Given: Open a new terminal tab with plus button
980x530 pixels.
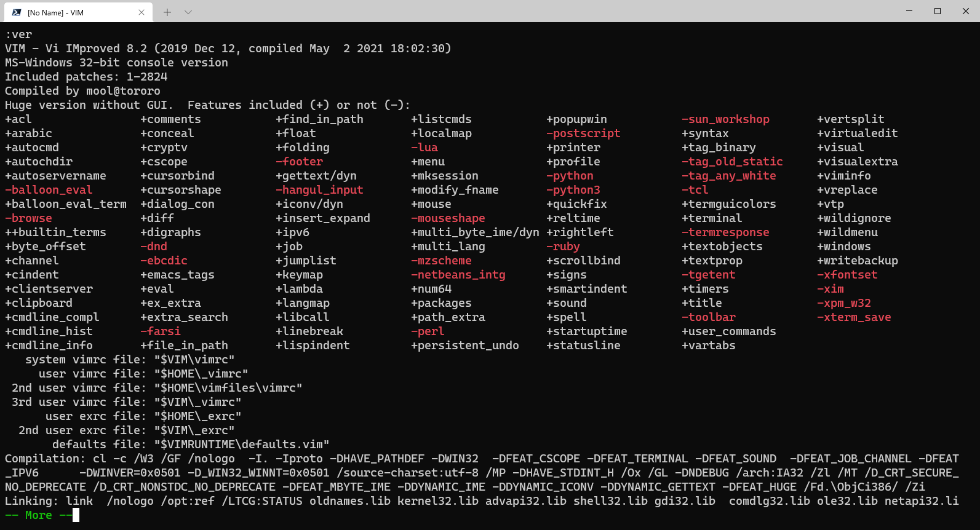Looking at the screenshot, I should point(167,12).
